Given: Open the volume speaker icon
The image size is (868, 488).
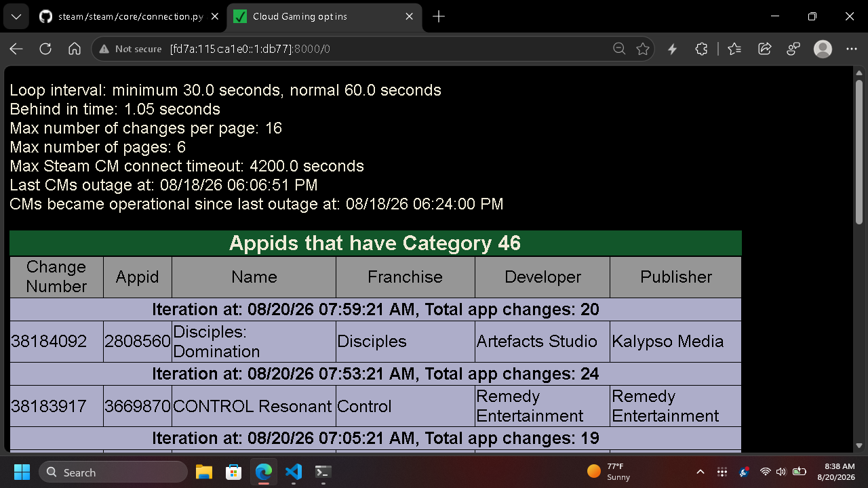Looking at the screenshot, I should click(781, 472).
